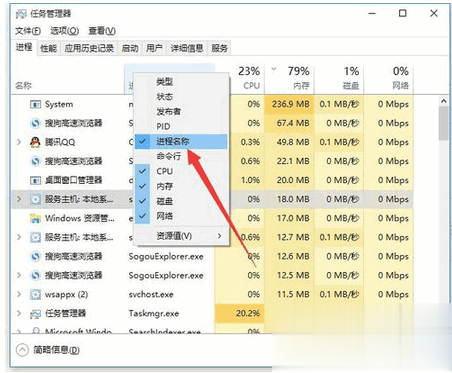Click the svchost.exe process name
This screenshot has height=373, width=452.
(151, 295)
